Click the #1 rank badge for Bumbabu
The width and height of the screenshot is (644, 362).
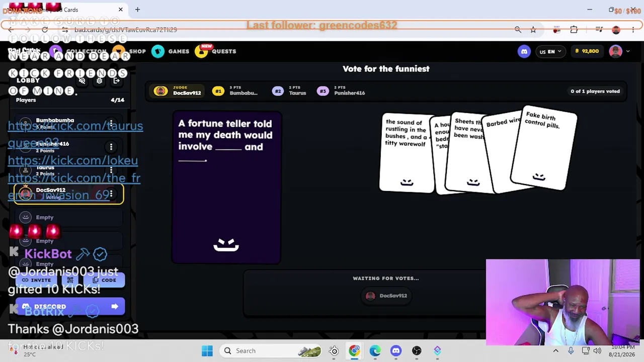(218, 91)
